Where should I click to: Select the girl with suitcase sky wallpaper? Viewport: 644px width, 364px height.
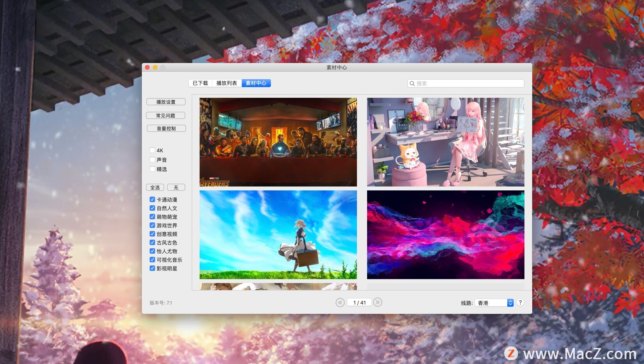coord(278,235)
